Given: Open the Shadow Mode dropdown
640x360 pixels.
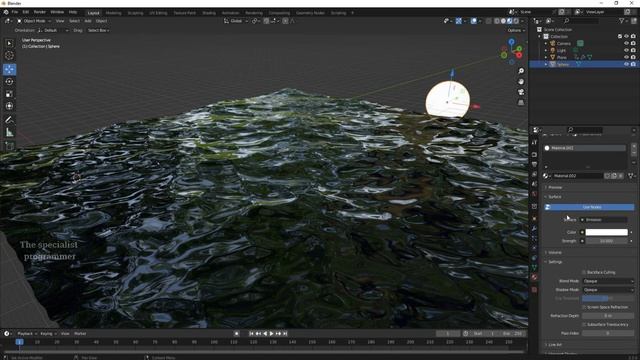Looking at the screenshot, I should point(608,290).
